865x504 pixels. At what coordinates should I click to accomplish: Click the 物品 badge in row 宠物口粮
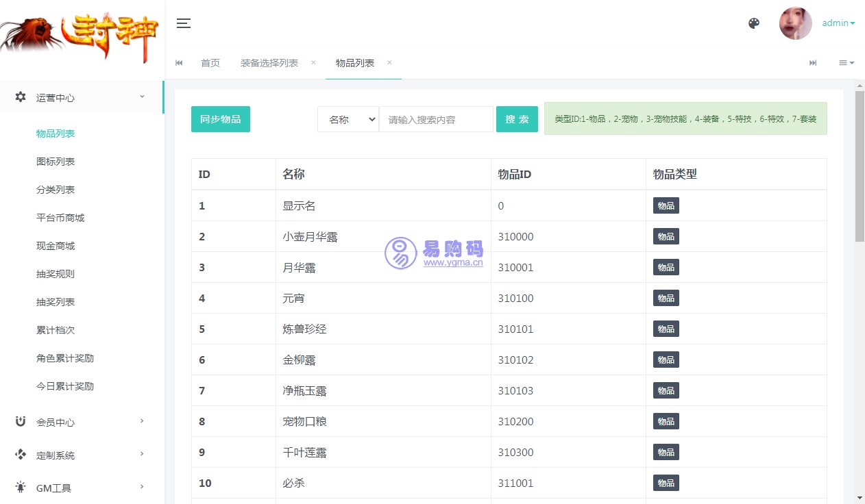(666, 421)
